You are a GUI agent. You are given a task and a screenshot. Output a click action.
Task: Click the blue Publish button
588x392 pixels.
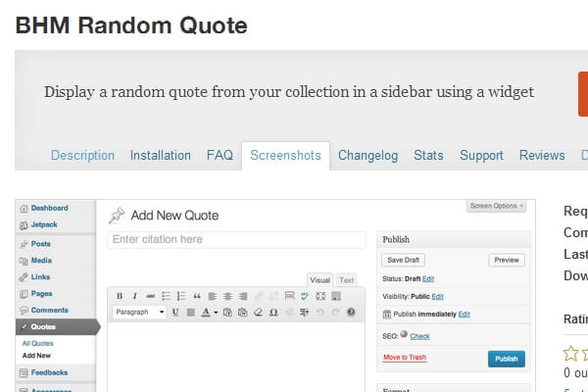pos(507,359)
